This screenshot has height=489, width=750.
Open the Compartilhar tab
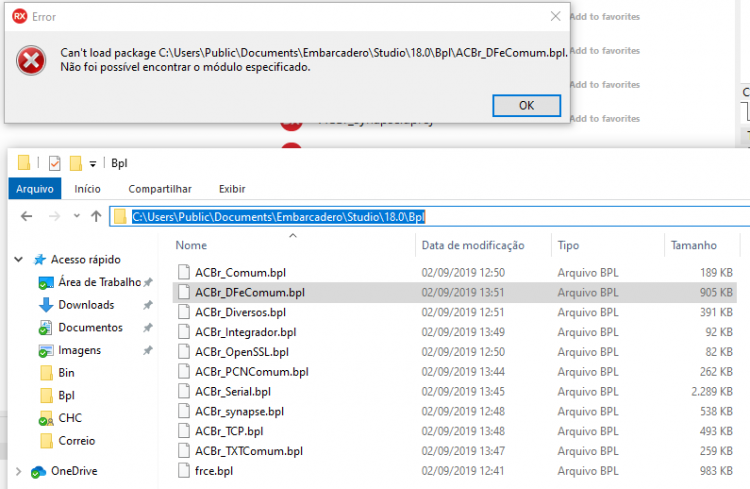(160, 189)
